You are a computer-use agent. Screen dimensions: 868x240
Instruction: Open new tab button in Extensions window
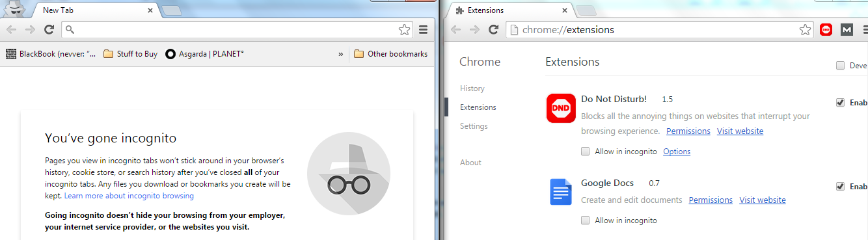pyautogui.click(x=586, y=10)
